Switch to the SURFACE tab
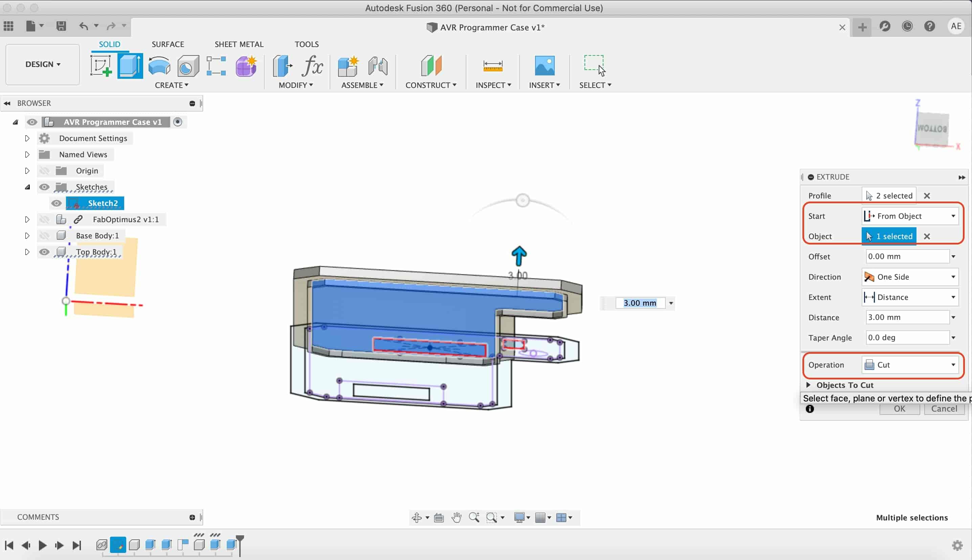 pyautogui.click(x=168, y=44)
